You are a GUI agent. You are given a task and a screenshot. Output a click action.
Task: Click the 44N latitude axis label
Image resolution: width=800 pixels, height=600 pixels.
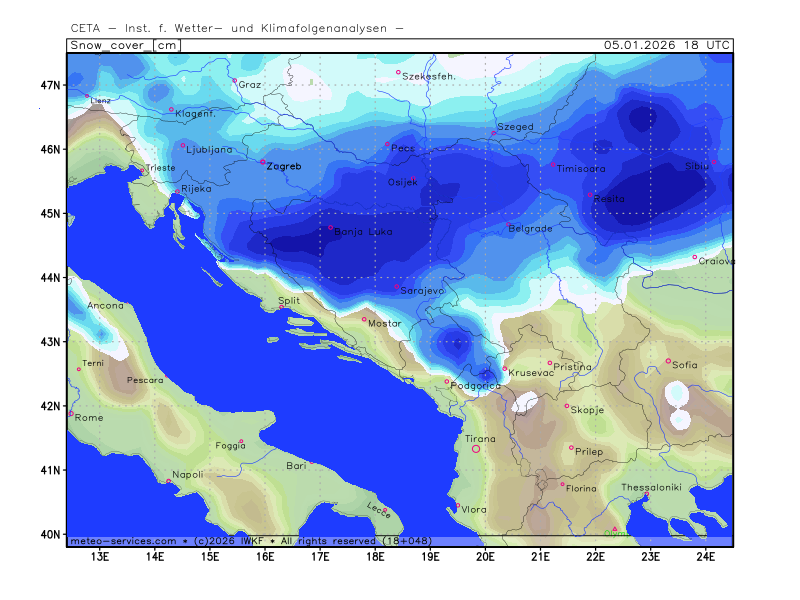[51, 277]
